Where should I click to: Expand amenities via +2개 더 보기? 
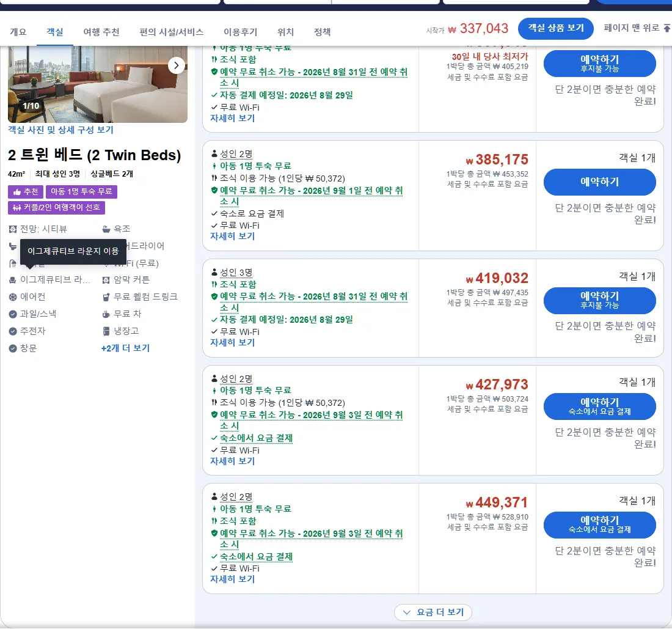(x=125, y=348)
